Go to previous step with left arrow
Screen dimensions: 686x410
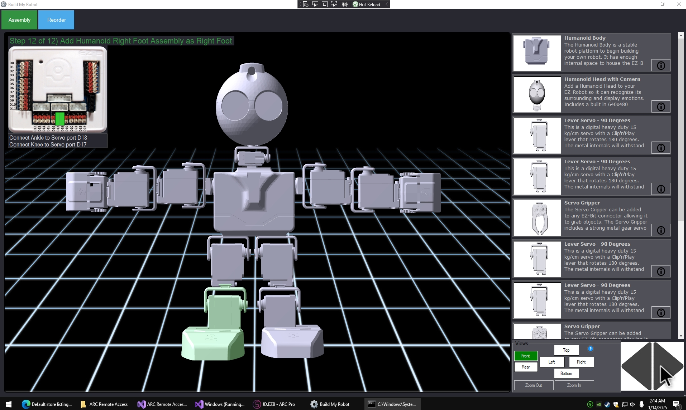pos(637,366)
